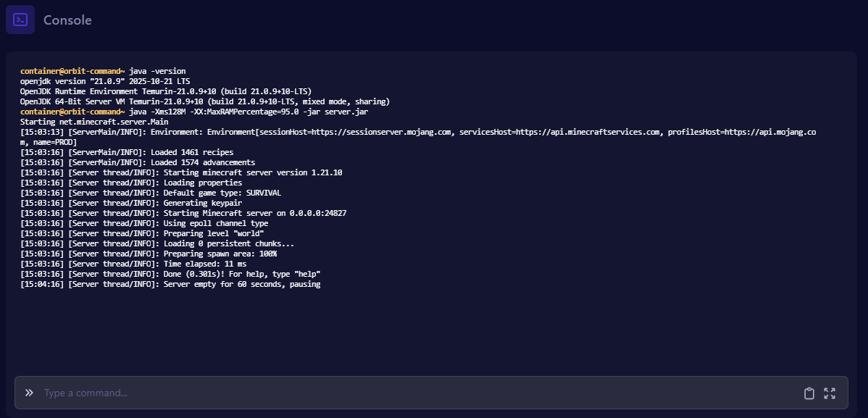Click the double-chevron command prompt icon
868x418 pixels.
(29, 393)
